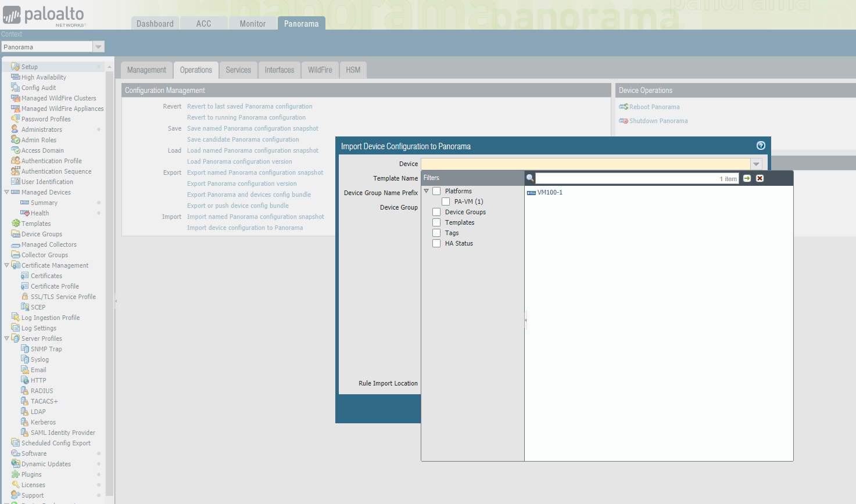Click Revert to last saved Panorama configuration

pos(250,106)
